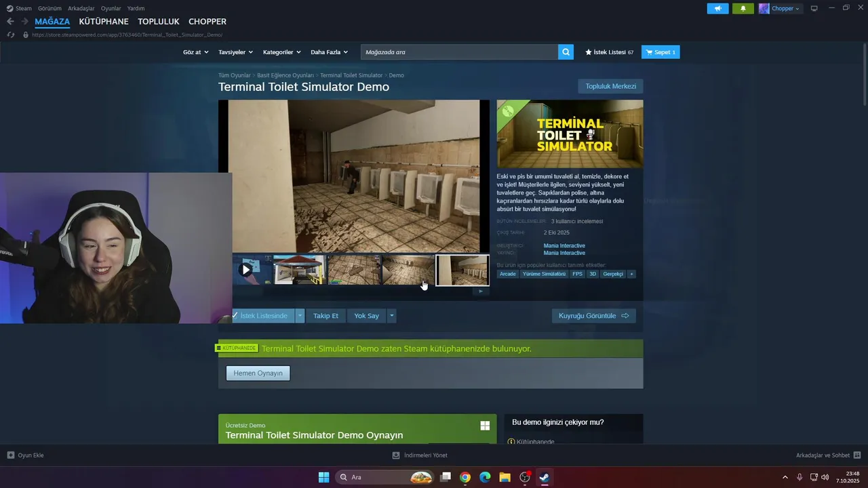
Task: Open the Steam announcements megaphone icon
Action: click(x=717, y=8)
